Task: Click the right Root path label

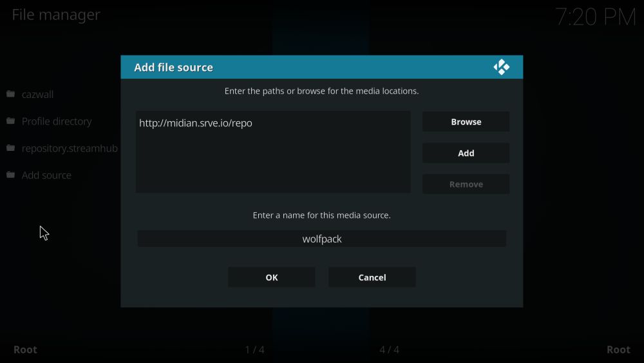Action: click(x=618, y=349)
